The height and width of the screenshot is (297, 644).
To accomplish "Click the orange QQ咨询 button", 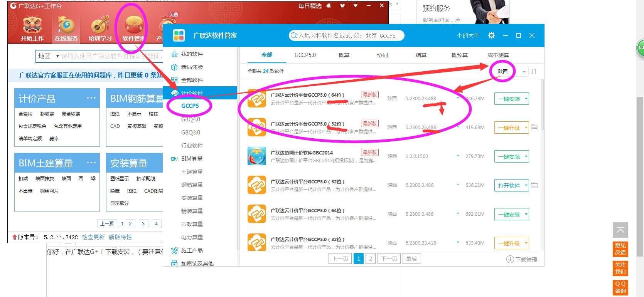I will 620,287.
